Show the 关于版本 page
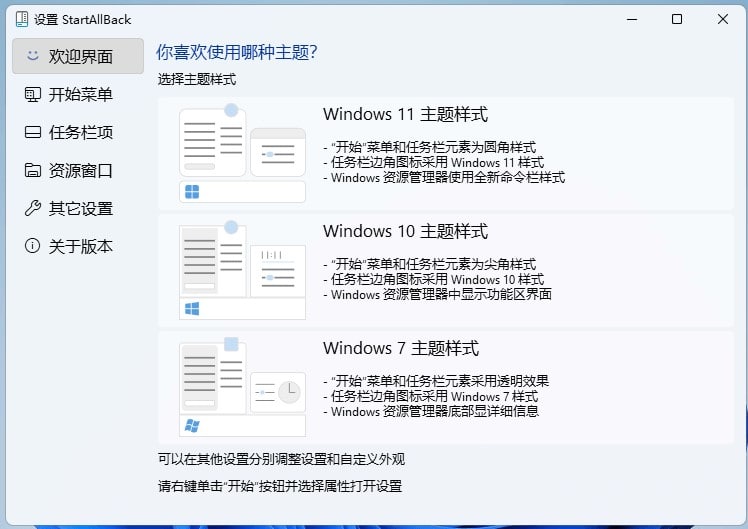This screenshot has height=529, width=748. [x=78, y=246]
